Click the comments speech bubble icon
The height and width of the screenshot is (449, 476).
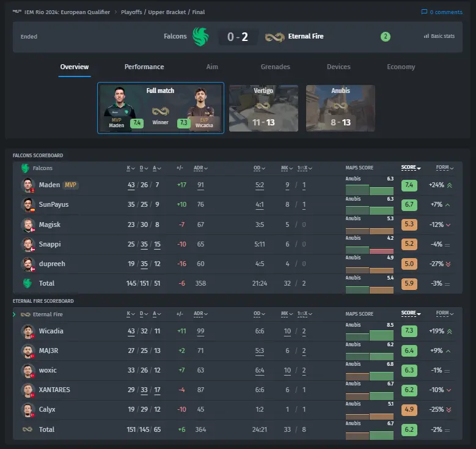pos(424,12)
